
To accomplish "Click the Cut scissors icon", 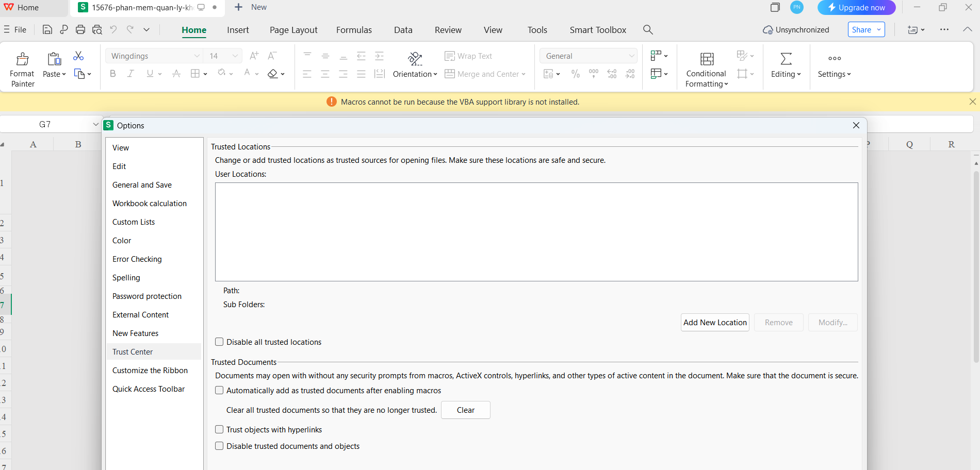I will [x=78, y=56].
